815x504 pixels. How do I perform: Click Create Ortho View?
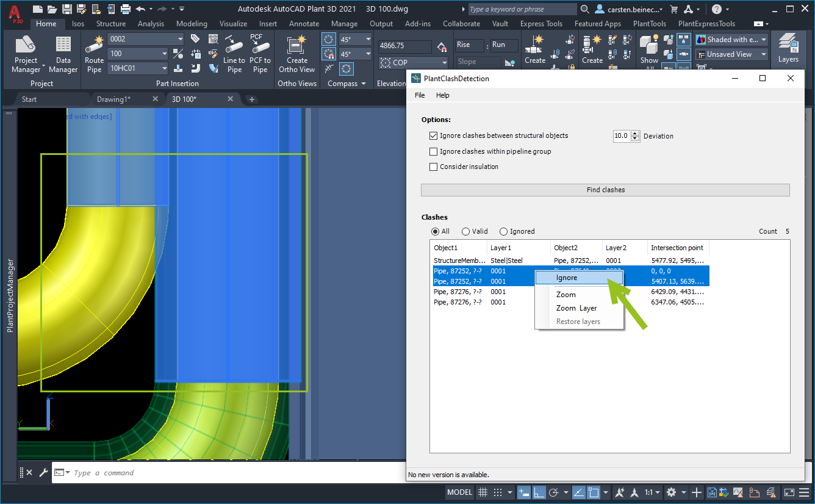297,54
